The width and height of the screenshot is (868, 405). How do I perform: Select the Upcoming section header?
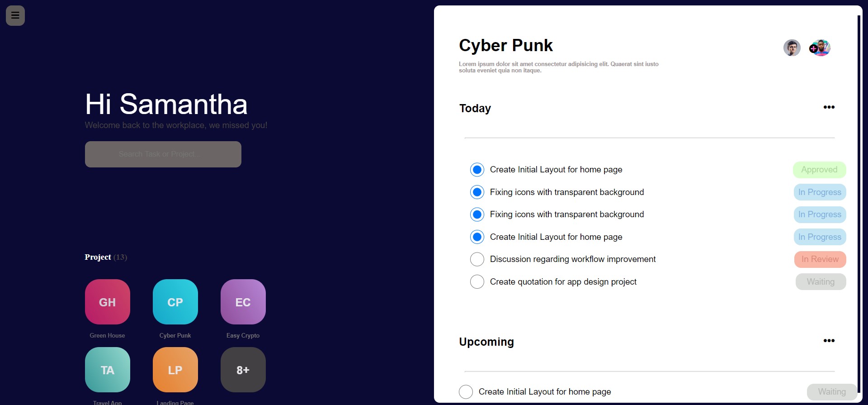pos(486,342)
